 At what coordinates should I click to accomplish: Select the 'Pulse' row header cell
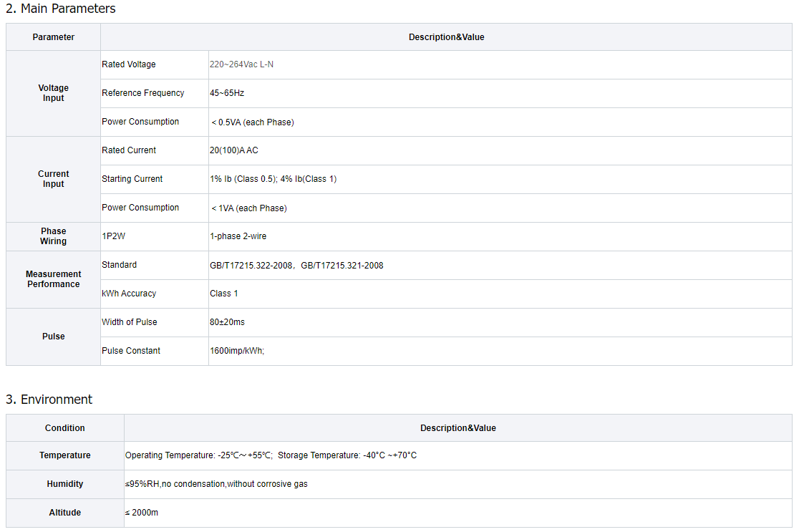pyautogui.click(x=54, y=337)
